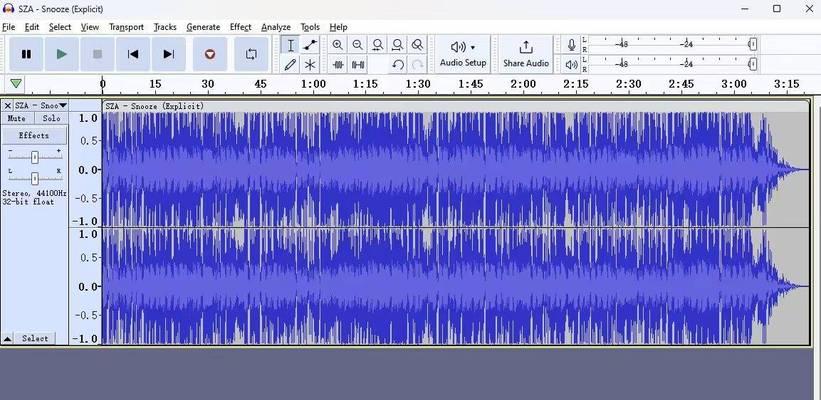
Task: Click the 'Stereo, 44100Hz' track info text
Action: coord(35,193)
